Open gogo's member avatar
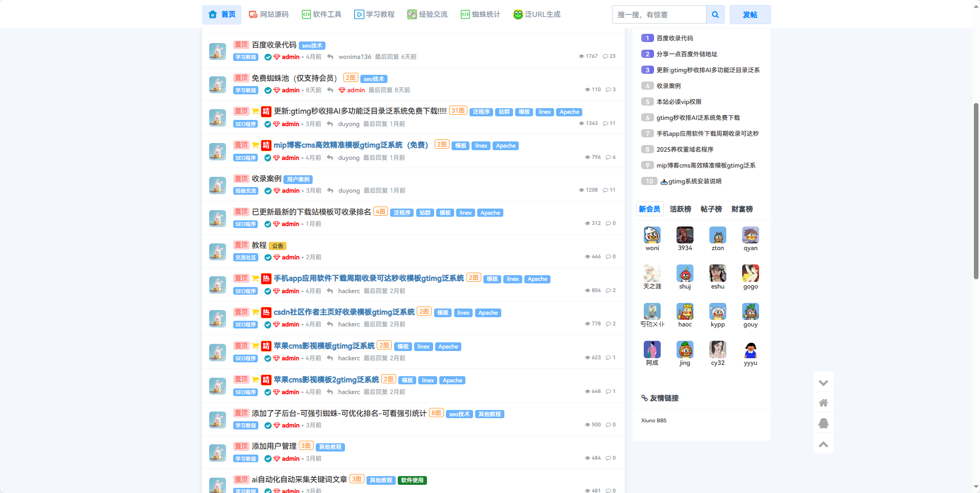Image resolution: width=980 pixels, height=493 pixels. click(x=750, y=274)
